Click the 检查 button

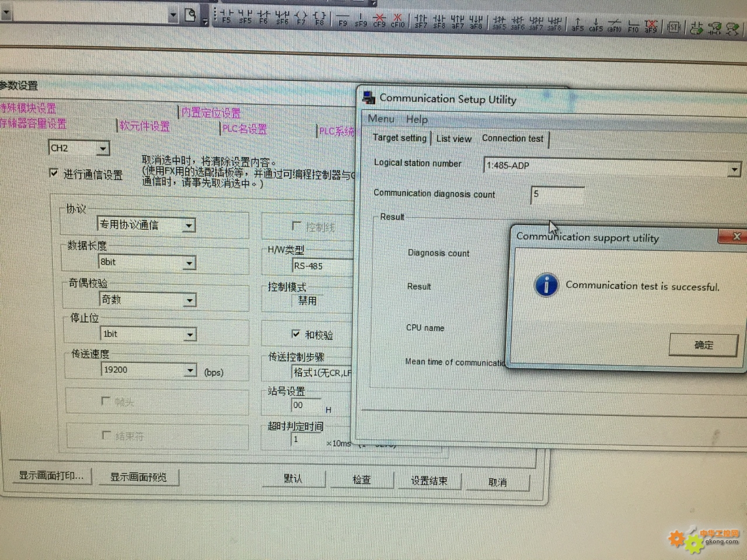[x=362, y=480]
